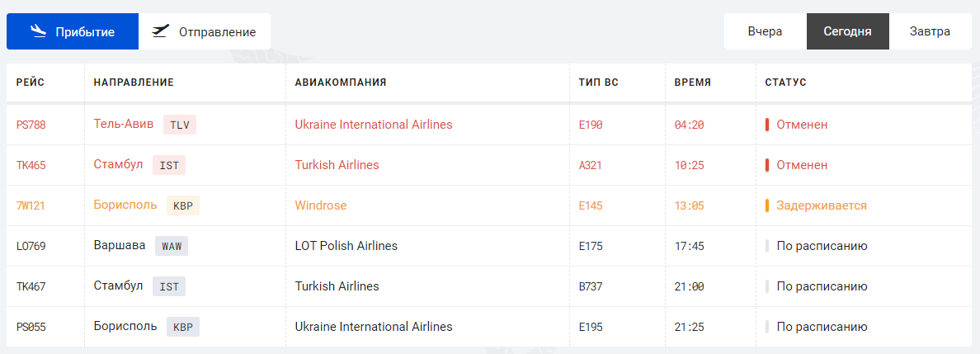Click the departure plane icon
Screen dimensions: 980x354
click(161, 31)
